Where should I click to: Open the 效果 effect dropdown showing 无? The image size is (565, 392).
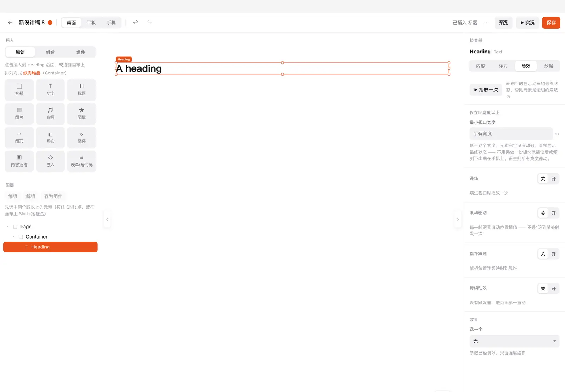[x=515, y=341]
